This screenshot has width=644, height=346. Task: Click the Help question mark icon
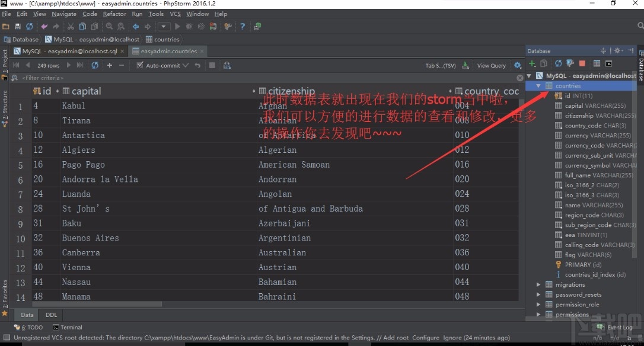point(242,26)
